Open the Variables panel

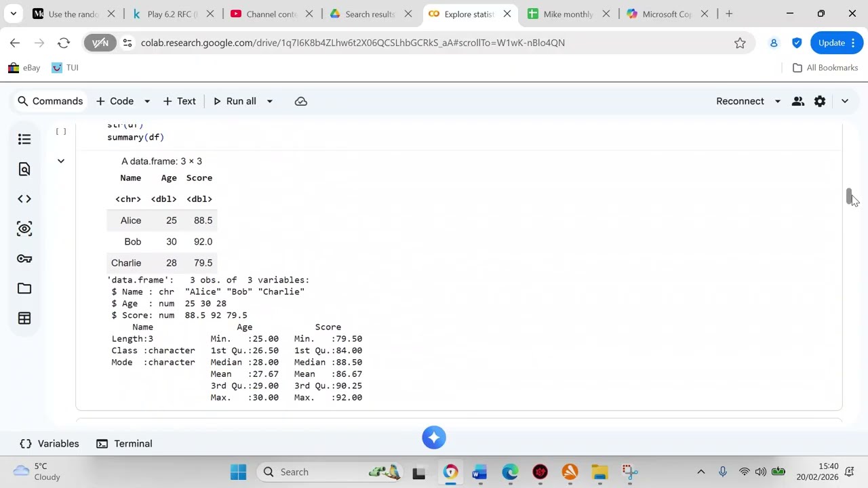pos(50,443)
